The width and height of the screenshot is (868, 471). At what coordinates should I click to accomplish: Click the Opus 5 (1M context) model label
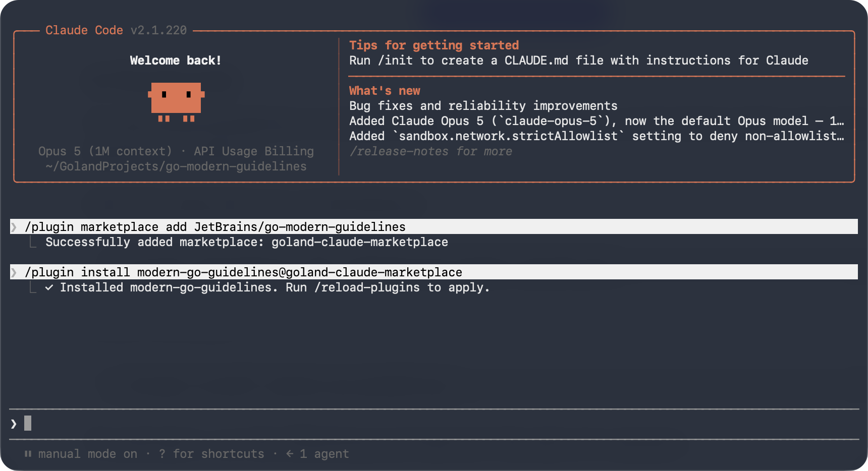pyautogui.click(x=105, y=151)
